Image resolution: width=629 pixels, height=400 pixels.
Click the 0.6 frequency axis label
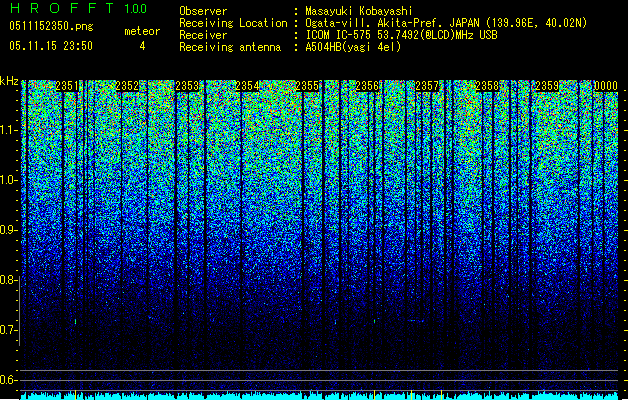(7, 380)
